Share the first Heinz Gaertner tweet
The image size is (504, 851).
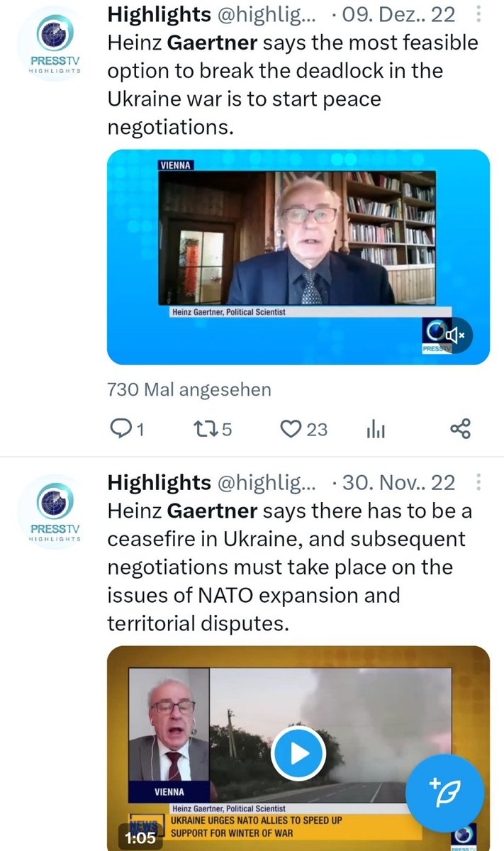click(461, 428)
